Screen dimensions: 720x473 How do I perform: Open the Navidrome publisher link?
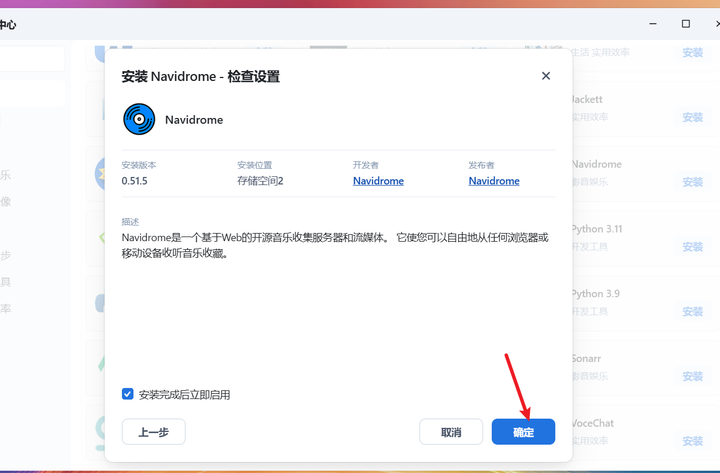(494, 181)
